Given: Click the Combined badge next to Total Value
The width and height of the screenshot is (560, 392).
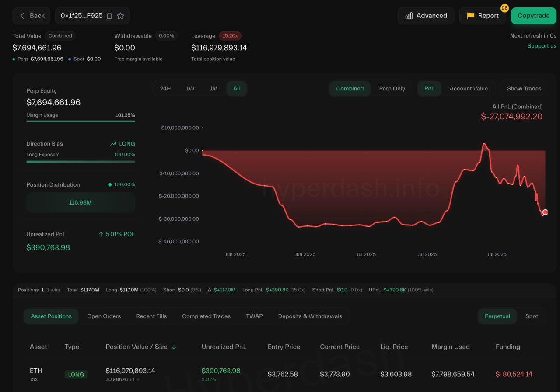Looking at the screenshot, I should click(x=60, y=36).
